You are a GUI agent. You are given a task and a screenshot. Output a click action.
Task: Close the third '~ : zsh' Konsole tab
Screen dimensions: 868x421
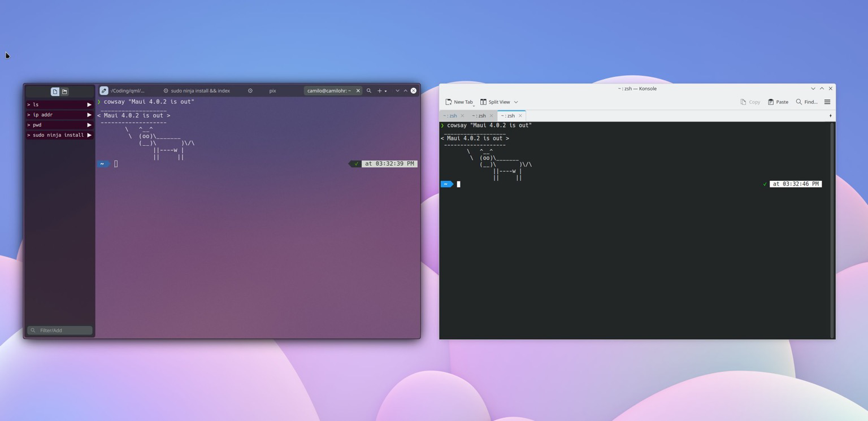[520, 116]
